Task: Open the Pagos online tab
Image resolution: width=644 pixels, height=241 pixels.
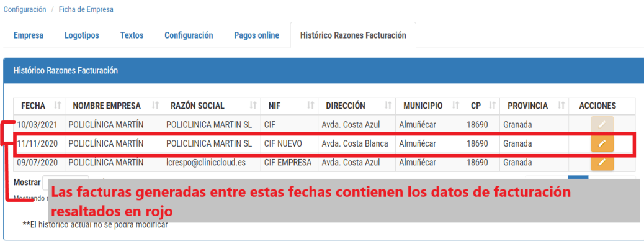Action: pyautogui.click(x=257, y=35)
